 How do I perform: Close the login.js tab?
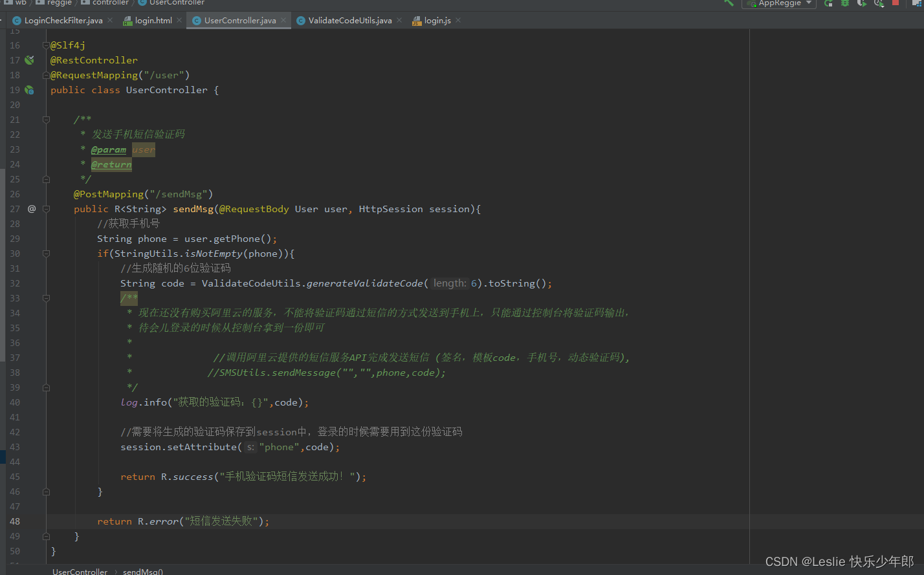[458, 20]
